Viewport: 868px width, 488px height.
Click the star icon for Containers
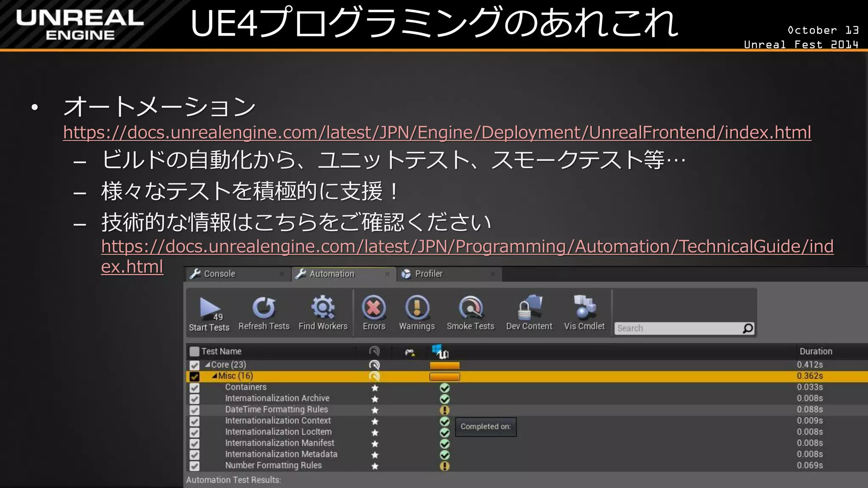point(375,388)
